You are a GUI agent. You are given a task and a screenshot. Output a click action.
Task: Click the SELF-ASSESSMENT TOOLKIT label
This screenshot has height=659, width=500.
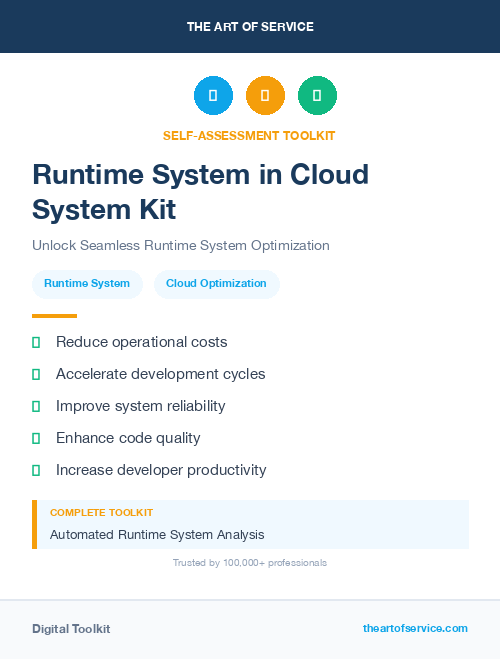click(x=249, y=136)
